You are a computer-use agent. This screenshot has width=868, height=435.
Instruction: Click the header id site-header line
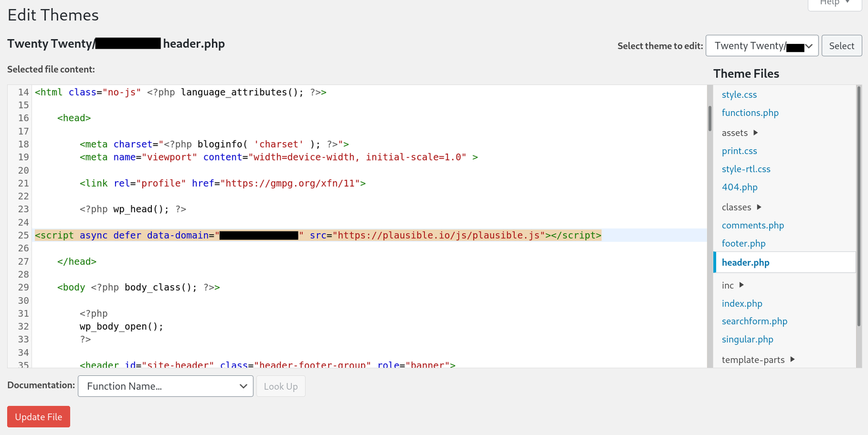267,364
